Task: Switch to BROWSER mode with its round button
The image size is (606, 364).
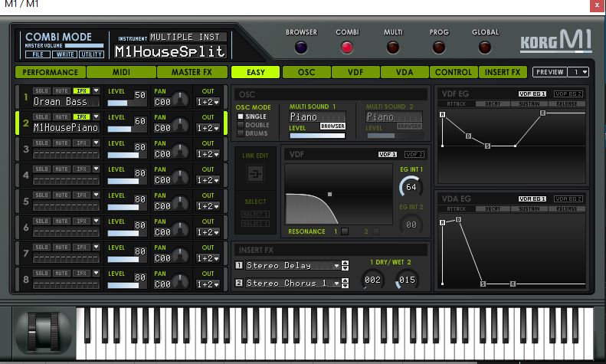Action: (300, 48)
